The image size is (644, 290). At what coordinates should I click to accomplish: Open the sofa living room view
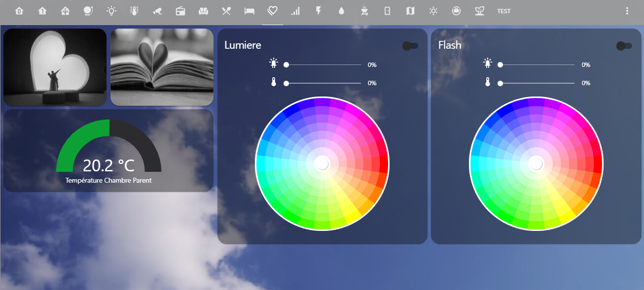tap(203, 11)
